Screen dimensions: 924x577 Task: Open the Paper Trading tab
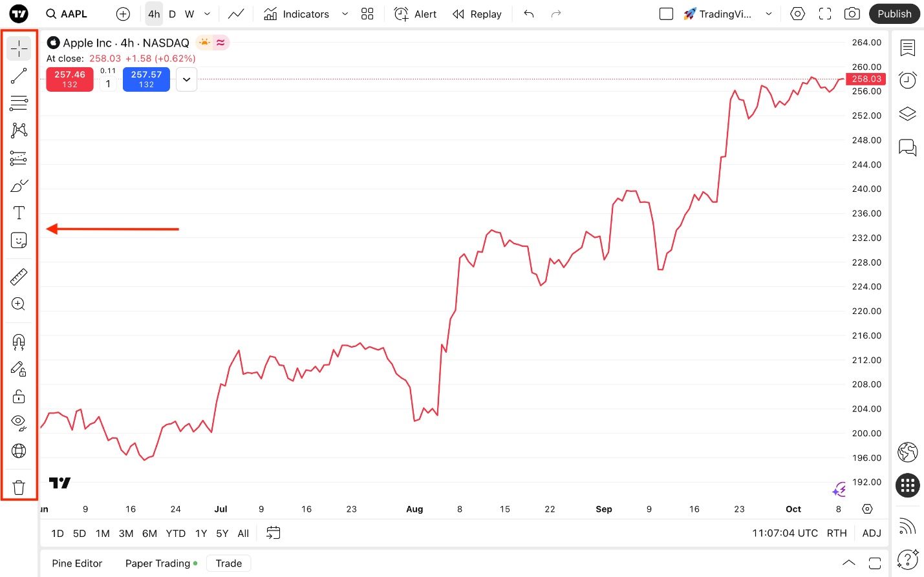161,563
